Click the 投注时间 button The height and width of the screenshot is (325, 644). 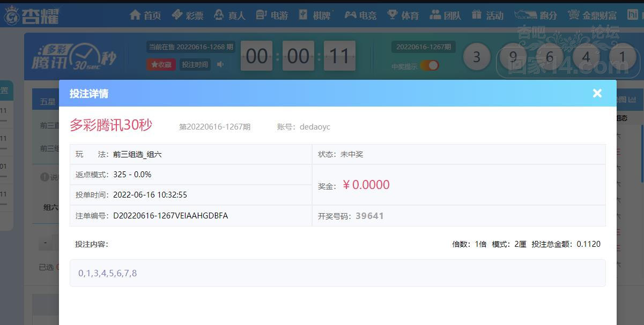tap(195, 64)
